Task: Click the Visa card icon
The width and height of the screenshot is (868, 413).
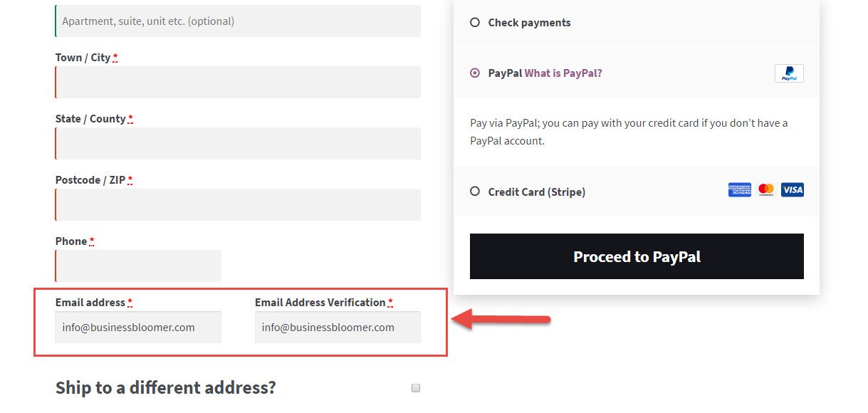Action: (793, 189)
